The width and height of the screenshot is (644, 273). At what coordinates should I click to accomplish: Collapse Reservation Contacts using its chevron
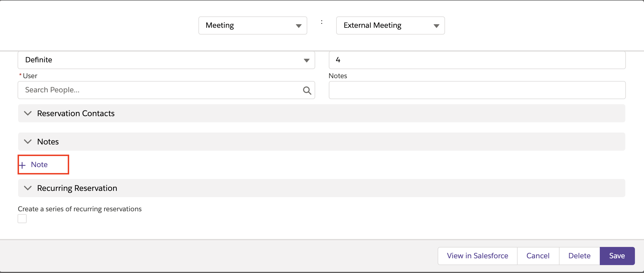[28, 113]
